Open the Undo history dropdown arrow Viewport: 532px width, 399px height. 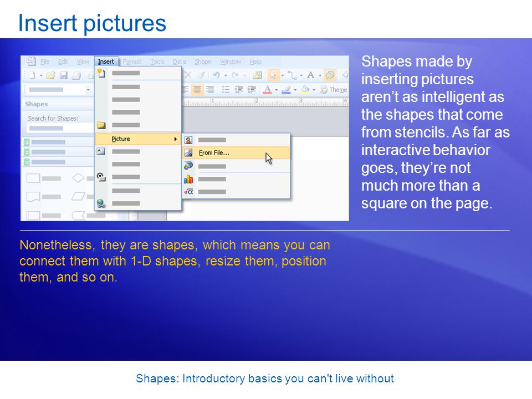(x=226, y=75)
